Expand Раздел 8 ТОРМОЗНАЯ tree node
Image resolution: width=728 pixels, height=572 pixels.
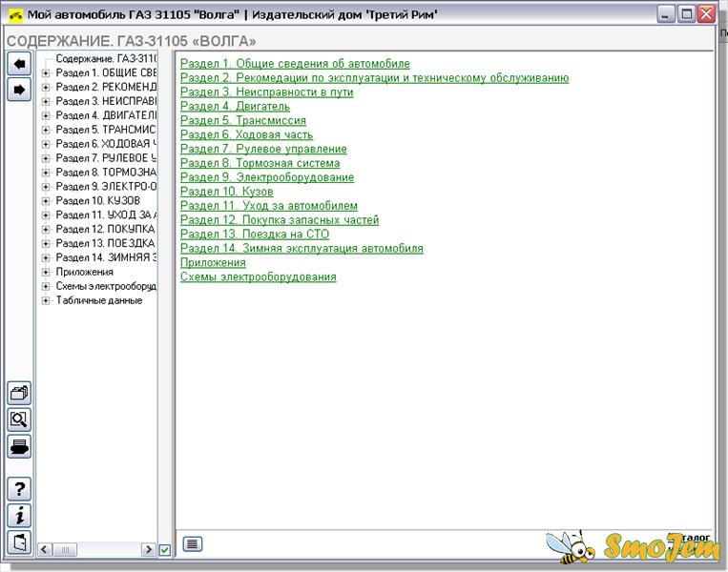[x=46, y=173]
